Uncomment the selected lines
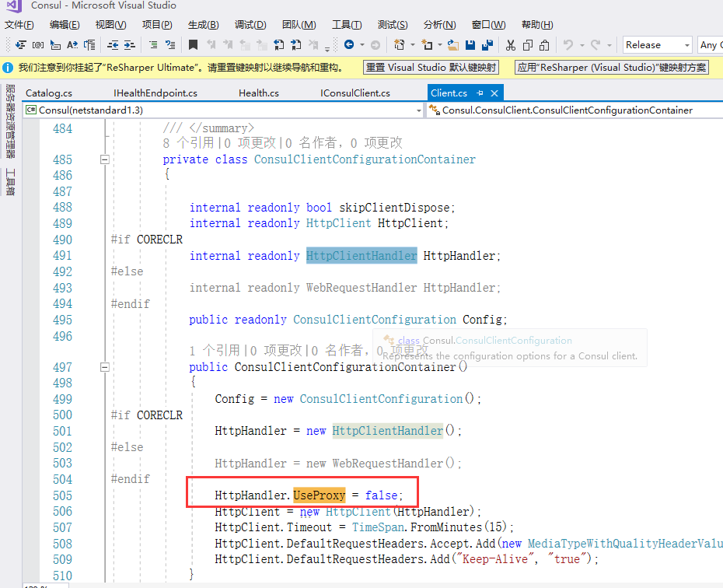The image size is (723, 588). pyautogui.click(x=170, y=45)
